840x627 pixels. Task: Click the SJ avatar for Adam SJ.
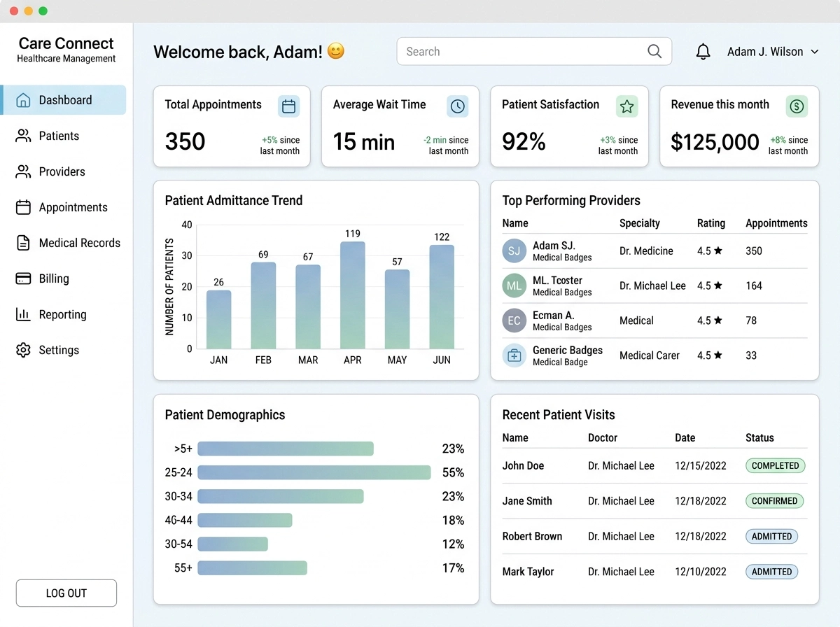point(514,251)
